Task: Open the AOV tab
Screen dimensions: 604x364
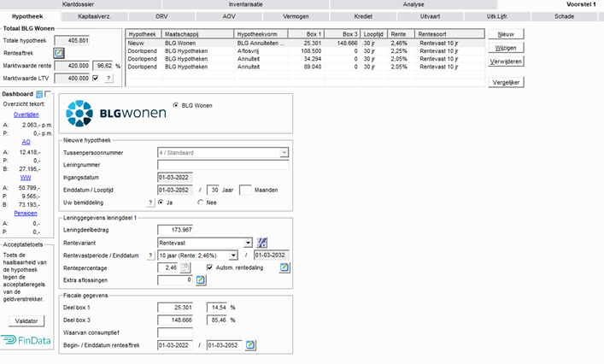Action: [229, 16]
